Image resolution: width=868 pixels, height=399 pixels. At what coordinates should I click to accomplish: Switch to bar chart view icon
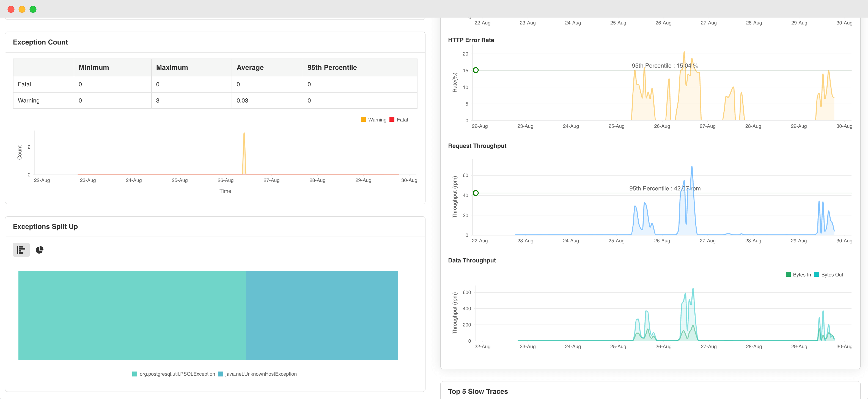(21, 250)
